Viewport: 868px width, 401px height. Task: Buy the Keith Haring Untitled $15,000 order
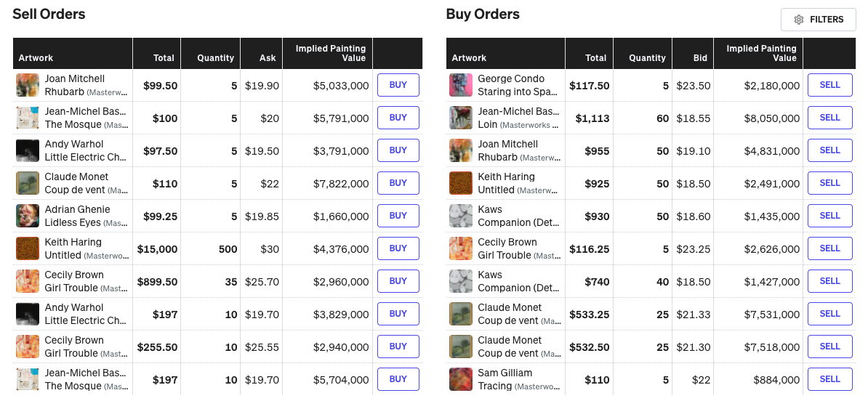398,248
